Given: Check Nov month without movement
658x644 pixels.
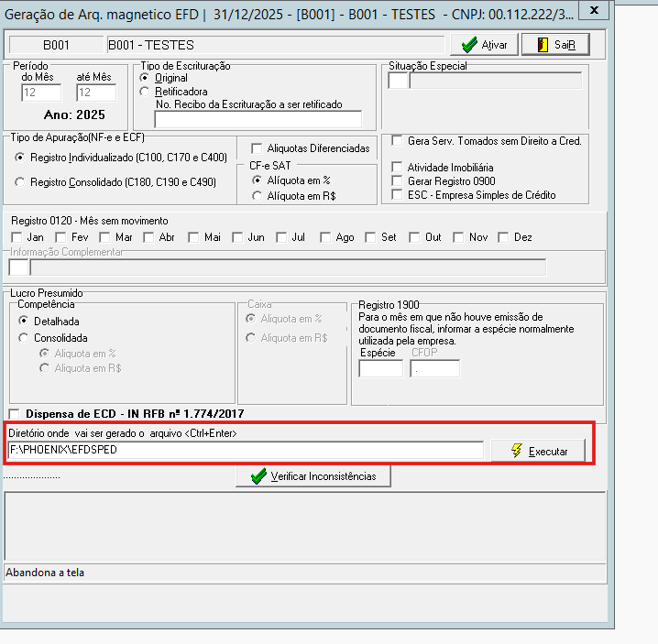Looking at the screenshot, I should click(x=458, y=237).
